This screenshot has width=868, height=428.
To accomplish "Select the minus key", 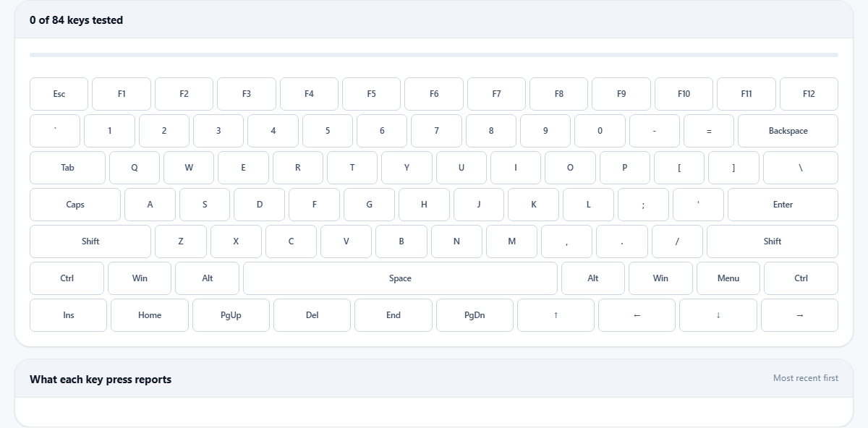I will click(x=655, y=131).
